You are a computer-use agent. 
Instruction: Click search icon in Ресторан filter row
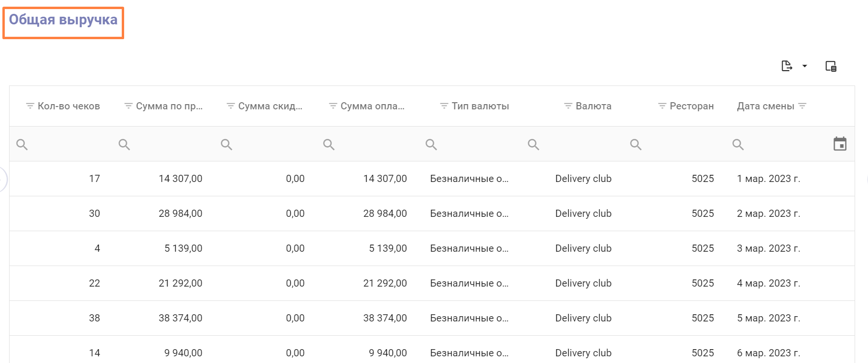click(x=635, y=144)
